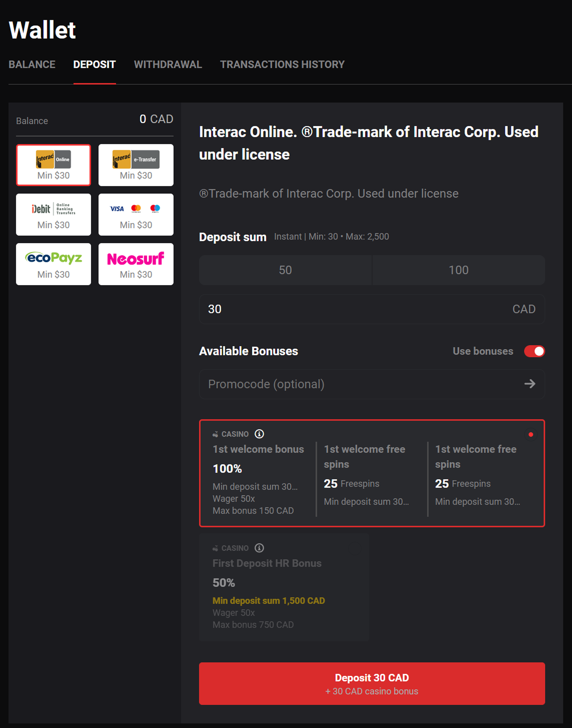Image resolution: width=572 pixels, height=728 pixels.
Task: Click the 'Available Bonuses' heading
Action: [248, 351]
